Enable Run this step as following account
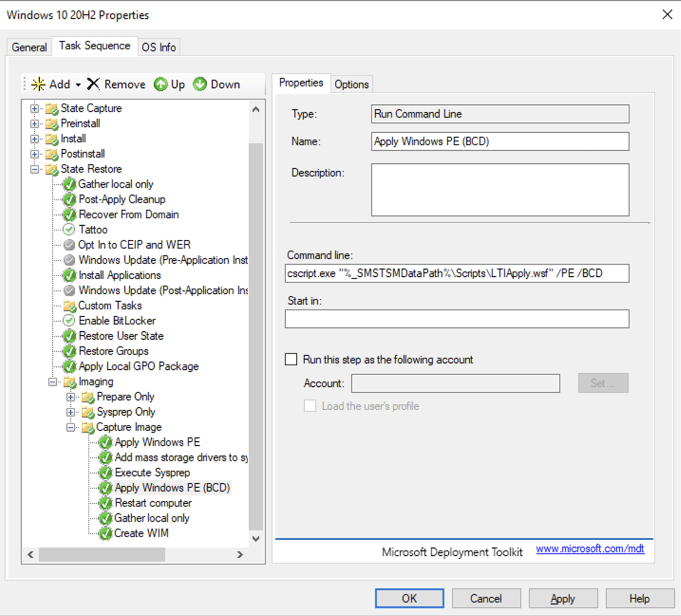681x616 pixels. coord(291,360)
